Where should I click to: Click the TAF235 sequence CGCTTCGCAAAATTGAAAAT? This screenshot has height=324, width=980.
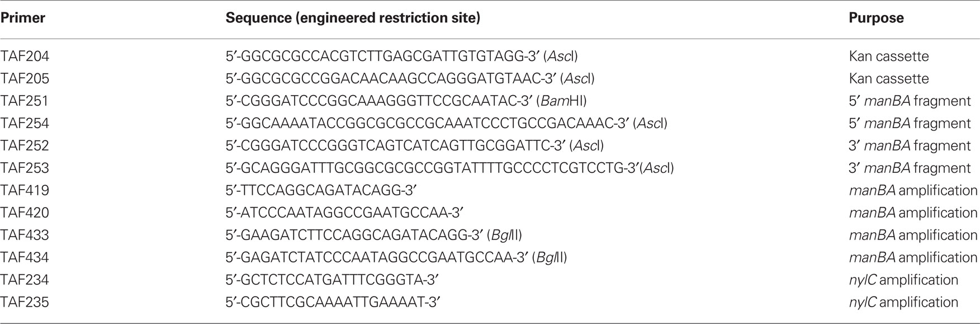click(x=334, y=303)
